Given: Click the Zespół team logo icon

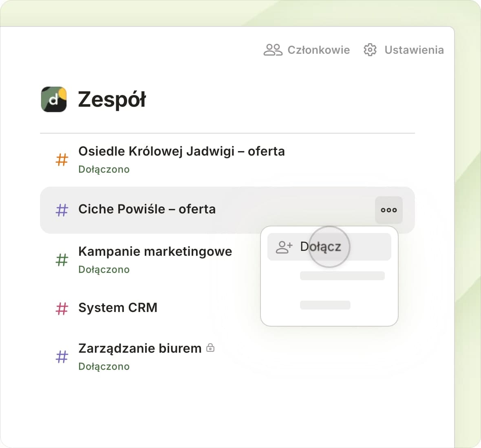Looking at the screenshot, I should (54, 99).
